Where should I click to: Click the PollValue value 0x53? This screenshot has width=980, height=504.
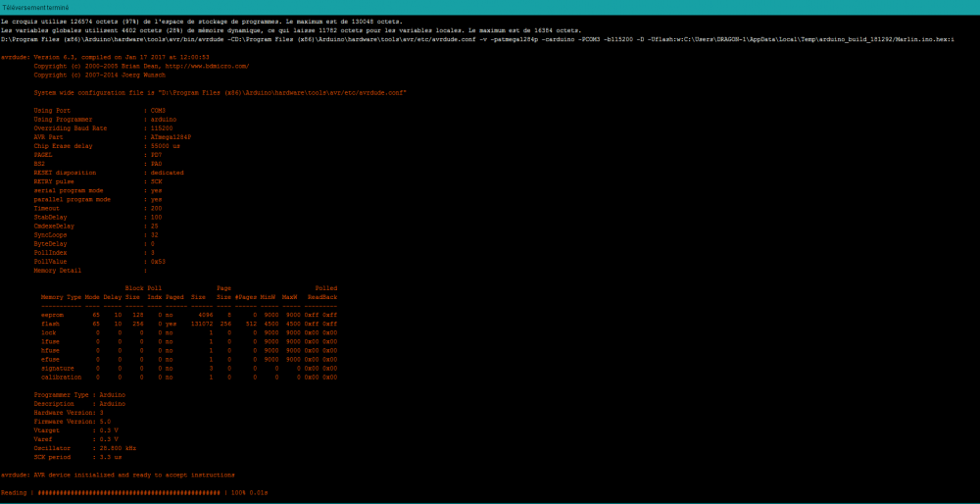click(158, 262)
